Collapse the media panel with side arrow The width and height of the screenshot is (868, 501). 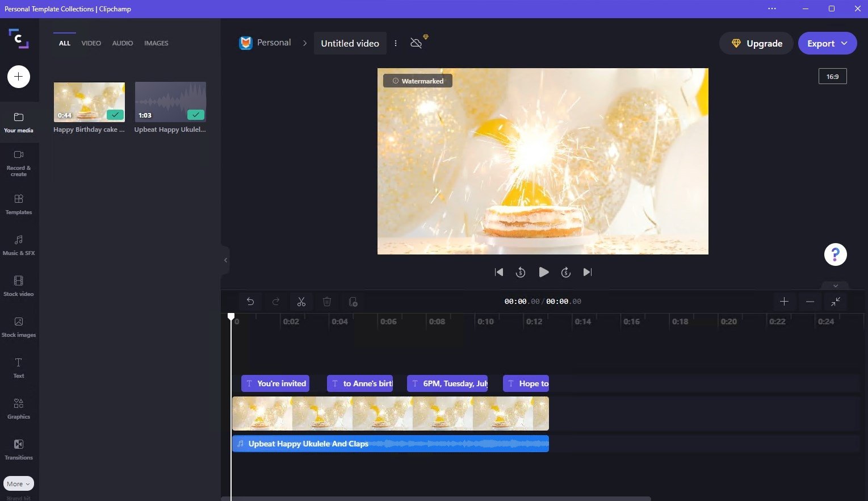(x=225, y=260)
